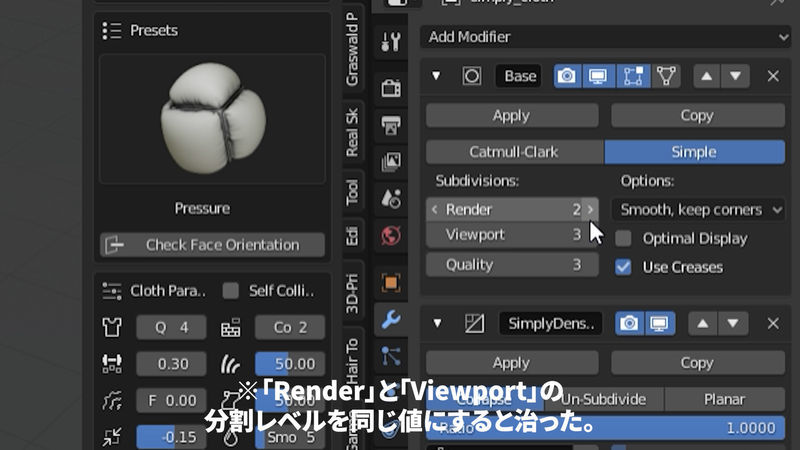The height and width of the screenshot is (450, 800).
Task: Open the Add Modifier dropdown
Action: click(605, 37)
